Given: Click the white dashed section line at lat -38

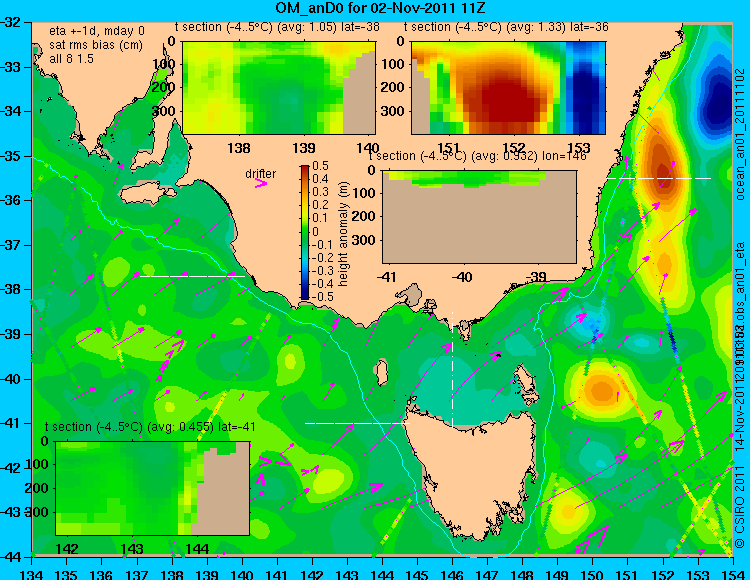Looking at the screenshot, I should (191, 276).
